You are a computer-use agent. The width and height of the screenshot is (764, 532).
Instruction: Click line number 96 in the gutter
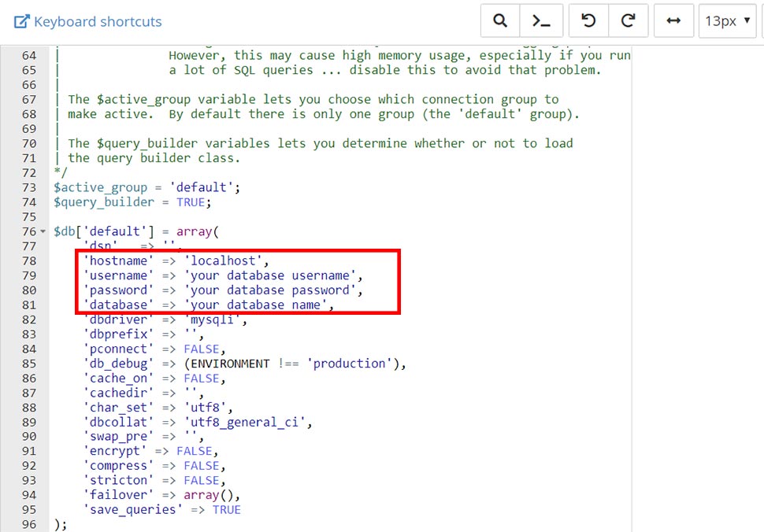tap(29, 524)
